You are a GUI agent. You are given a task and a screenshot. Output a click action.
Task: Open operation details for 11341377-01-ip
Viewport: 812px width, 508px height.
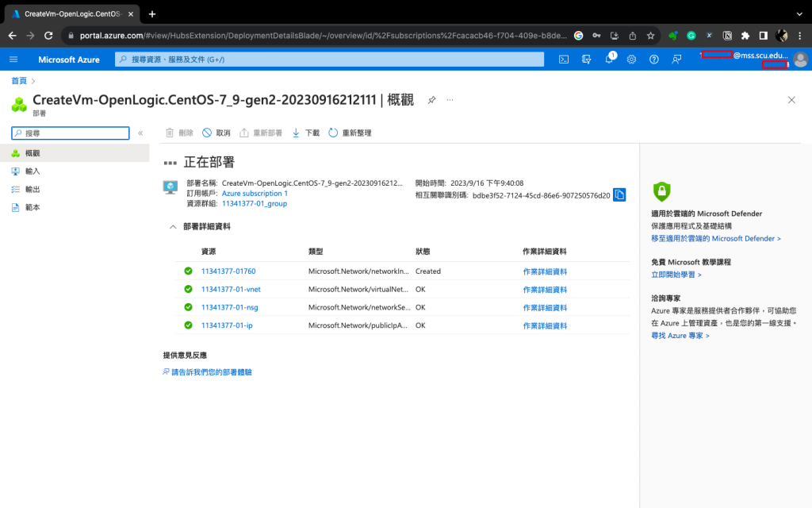(x=545, y=326)
